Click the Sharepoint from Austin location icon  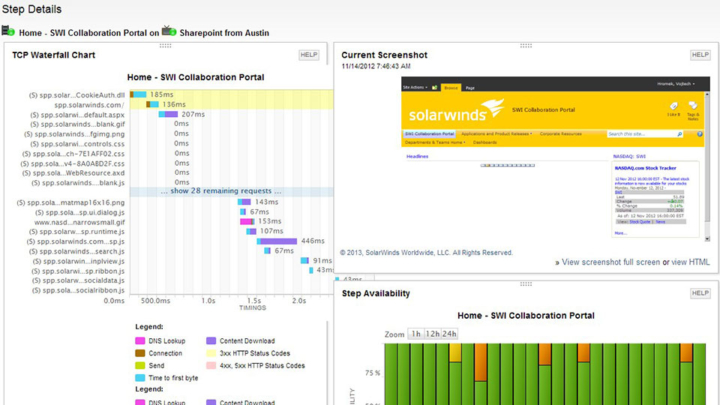tap(169, 31)
